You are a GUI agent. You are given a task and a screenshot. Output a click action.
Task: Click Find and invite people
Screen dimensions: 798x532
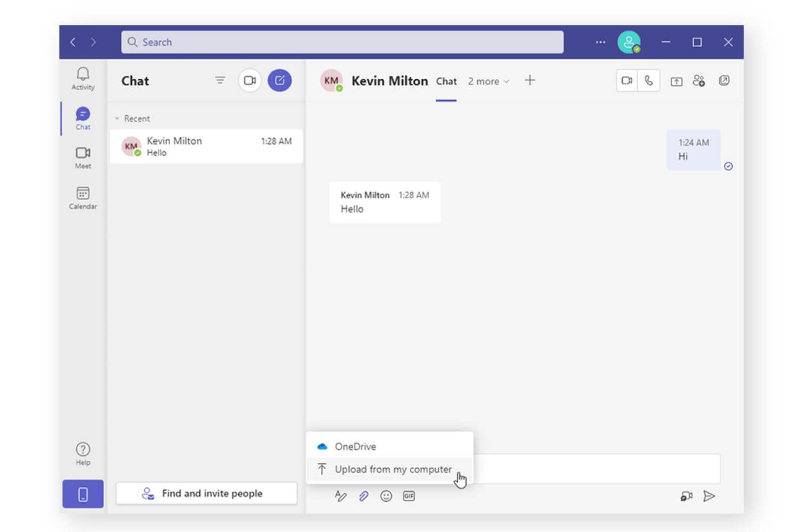tap(206, 493)
